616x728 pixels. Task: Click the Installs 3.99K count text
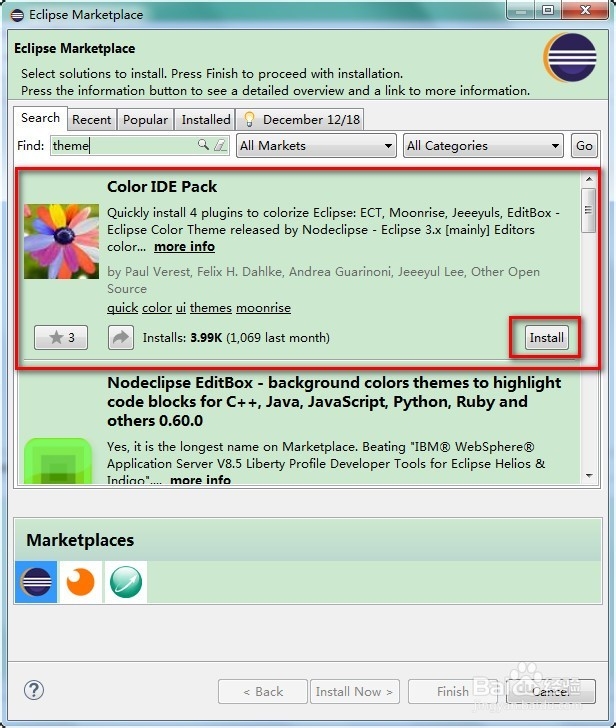pos(236,338)
